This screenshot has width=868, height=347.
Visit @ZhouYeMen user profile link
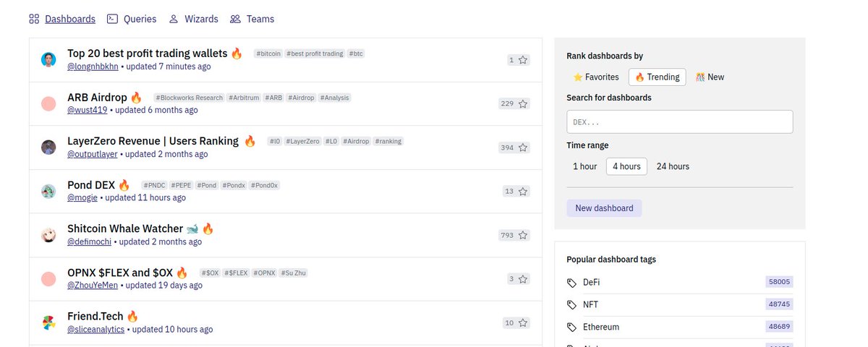click(x=93, y=286)
